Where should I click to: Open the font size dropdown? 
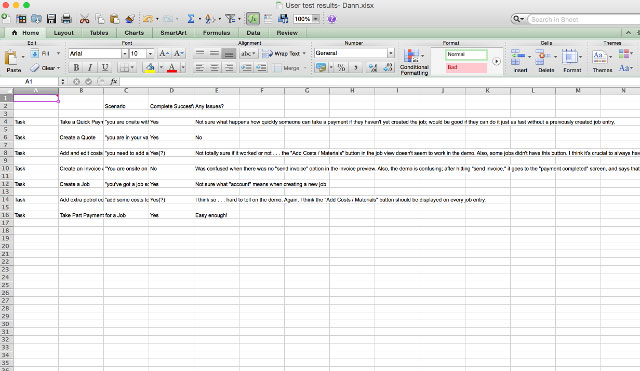(x=150, y=53)
